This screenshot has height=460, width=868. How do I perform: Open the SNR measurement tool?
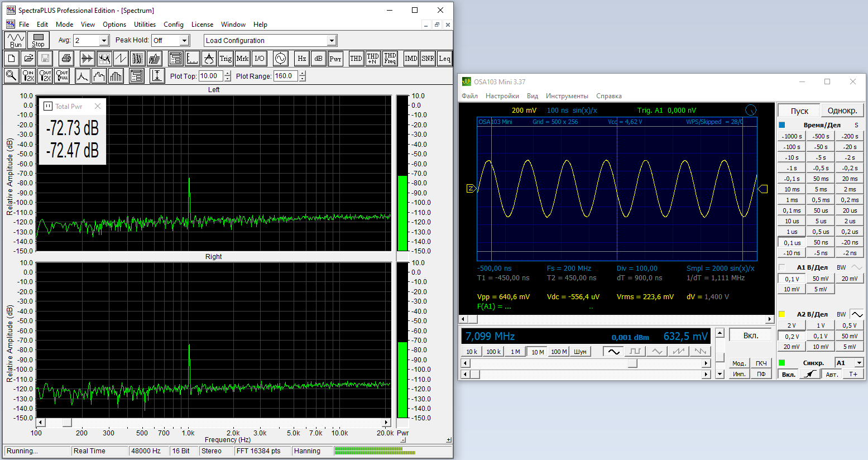coord(428,59)
